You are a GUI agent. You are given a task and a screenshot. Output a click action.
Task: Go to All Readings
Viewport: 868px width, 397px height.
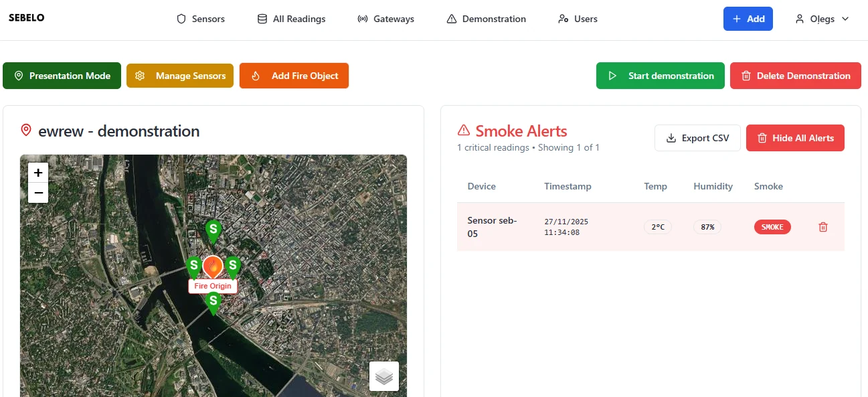[x=292, y=19]
